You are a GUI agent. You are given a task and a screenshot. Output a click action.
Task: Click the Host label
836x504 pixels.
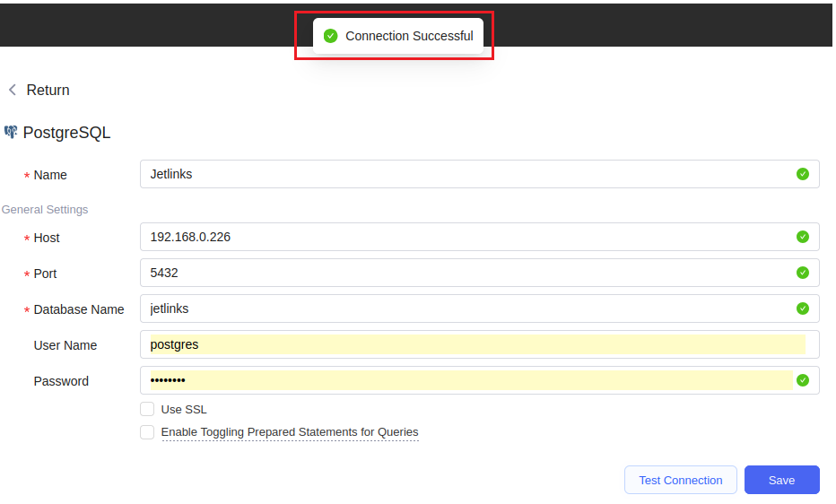click(47, 239)
